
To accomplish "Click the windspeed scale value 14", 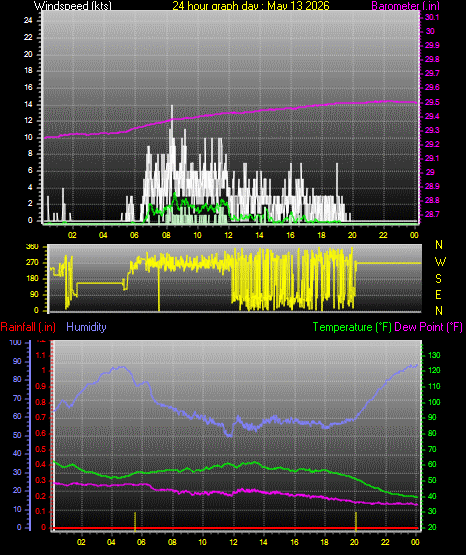I will click(28, 104).
